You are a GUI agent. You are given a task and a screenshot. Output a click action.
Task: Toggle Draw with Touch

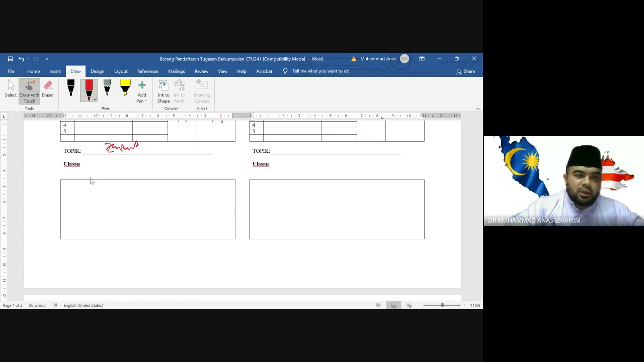coord(29,92)
